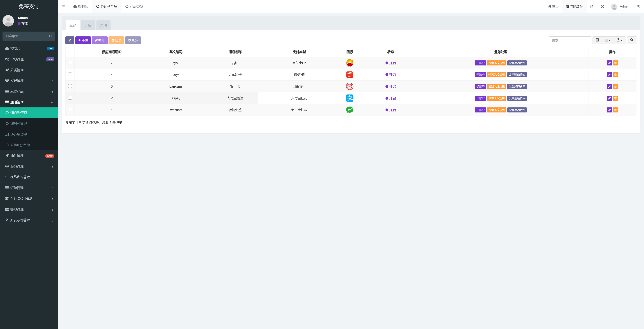Screen dimensions: 644x329
Task: Open the 产品类型 top tab
Action: click(x=134, y=7)
